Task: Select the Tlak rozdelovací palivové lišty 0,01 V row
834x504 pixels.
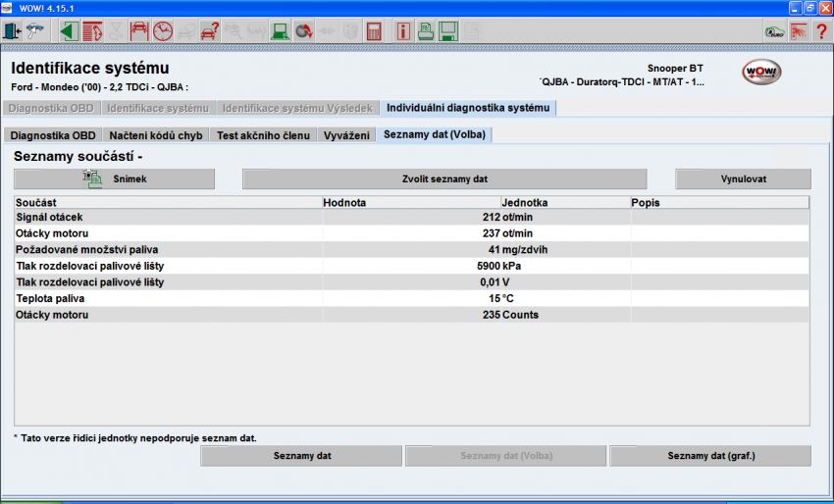Action: (x=412, y=282)
